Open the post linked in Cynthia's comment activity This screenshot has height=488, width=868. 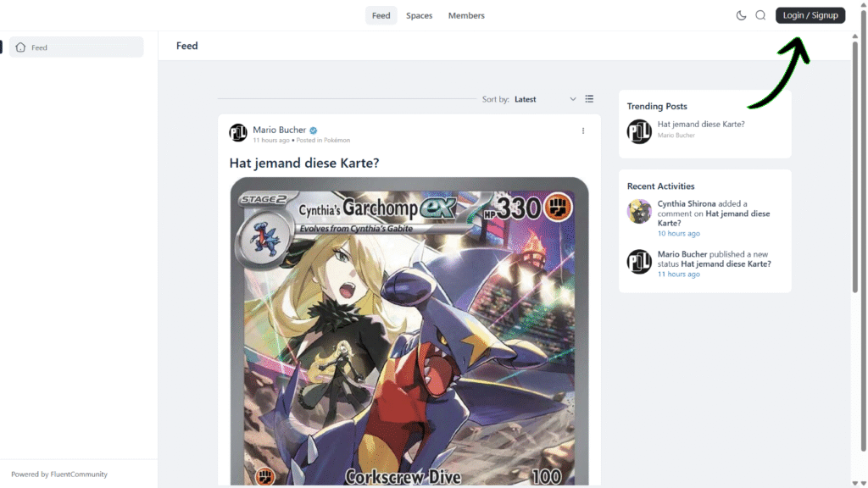coord(714,219)
